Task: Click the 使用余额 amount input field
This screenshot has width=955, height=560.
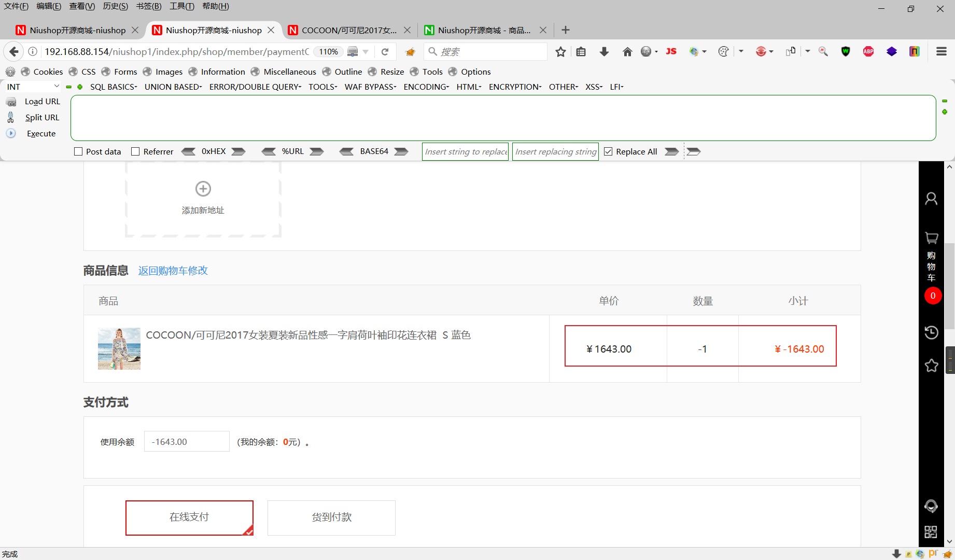Action: pos(187,441)
